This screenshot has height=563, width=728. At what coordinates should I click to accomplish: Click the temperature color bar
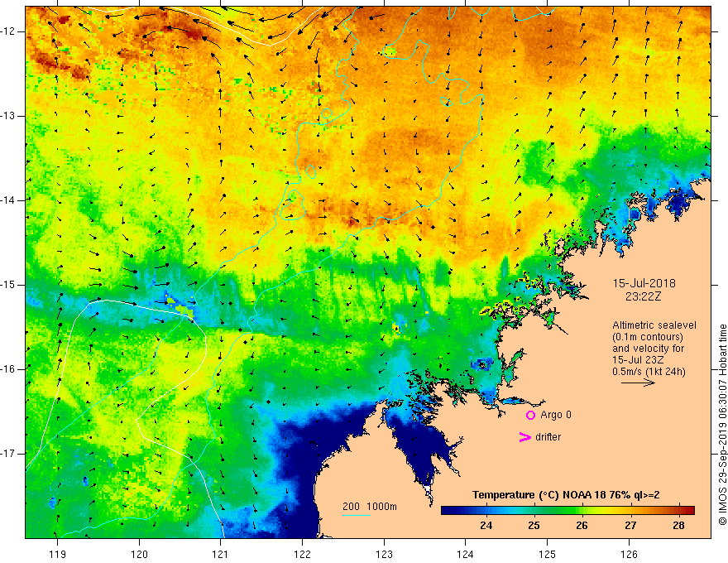568,510
